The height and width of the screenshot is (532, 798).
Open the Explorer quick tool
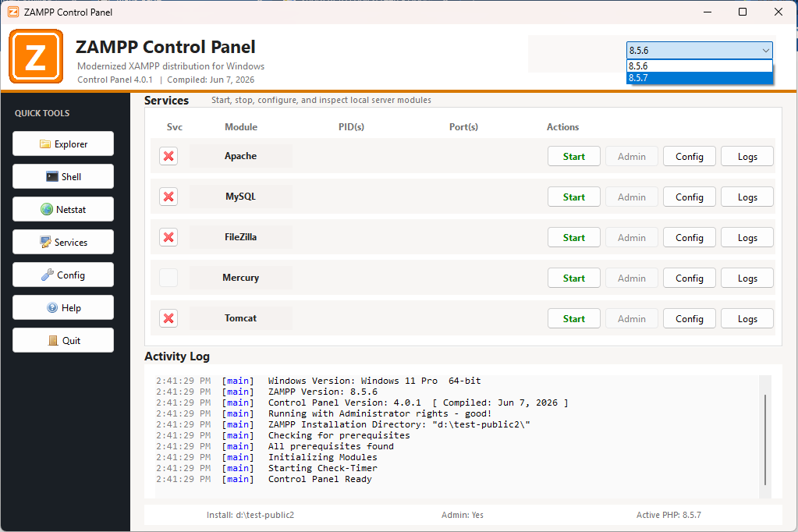pyautogui.click(x=63, y=144)
